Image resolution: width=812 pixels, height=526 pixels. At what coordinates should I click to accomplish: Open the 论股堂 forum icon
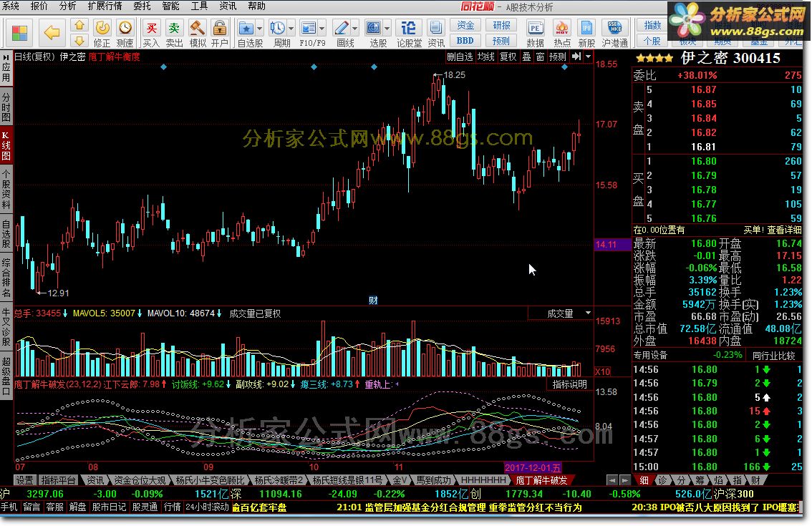click(409, 28)
